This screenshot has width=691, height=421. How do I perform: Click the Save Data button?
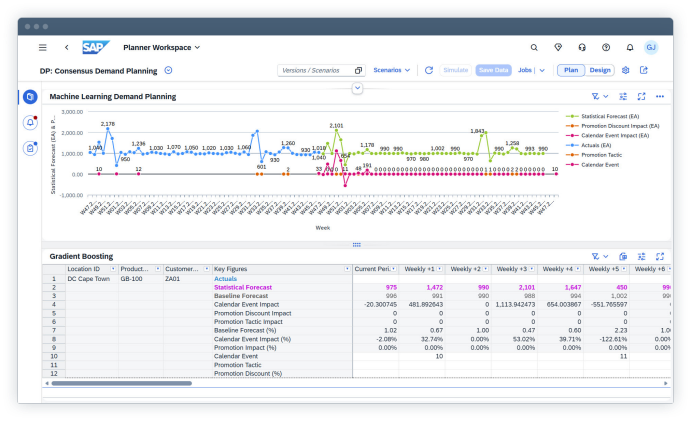coord(493,70)
